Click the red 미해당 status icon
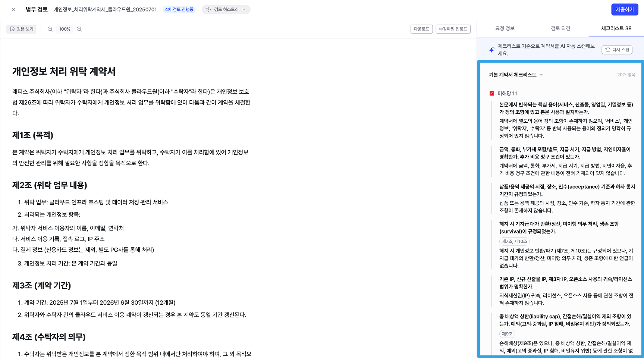 (492, 94)
